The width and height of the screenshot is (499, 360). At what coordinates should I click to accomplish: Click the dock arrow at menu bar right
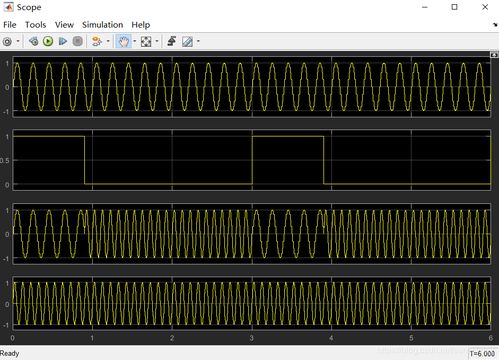pos(495,25)
